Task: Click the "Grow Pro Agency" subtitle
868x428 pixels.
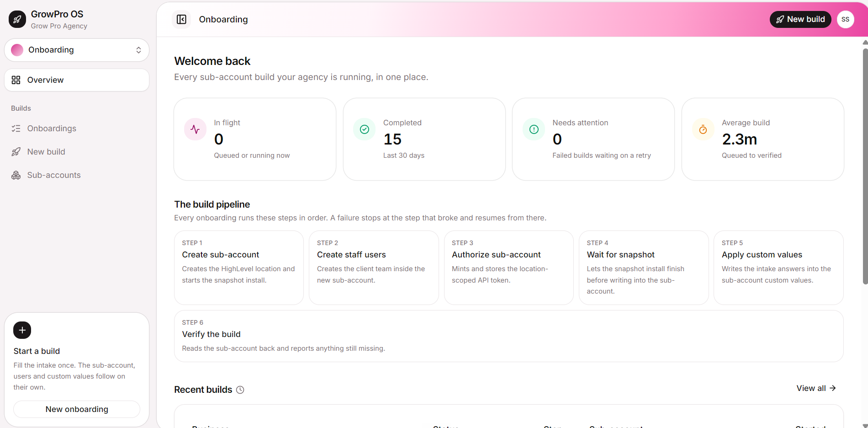Action: tap(59, 26)
